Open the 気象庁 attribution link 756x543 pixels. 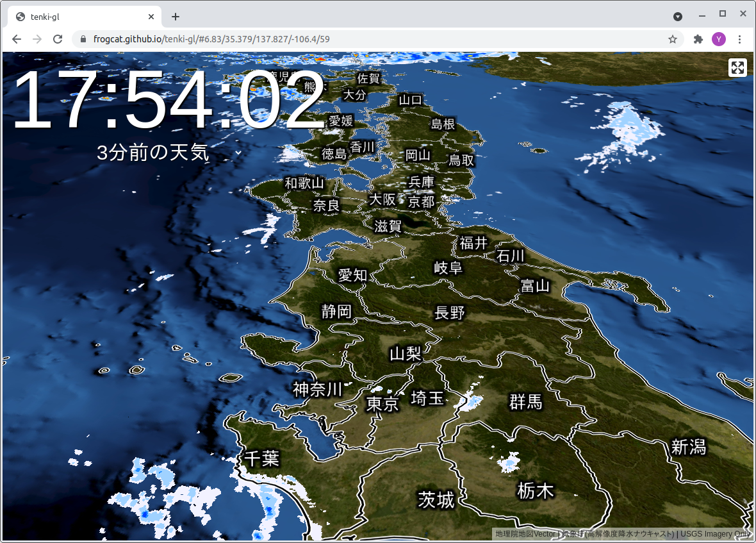point(619,534)
